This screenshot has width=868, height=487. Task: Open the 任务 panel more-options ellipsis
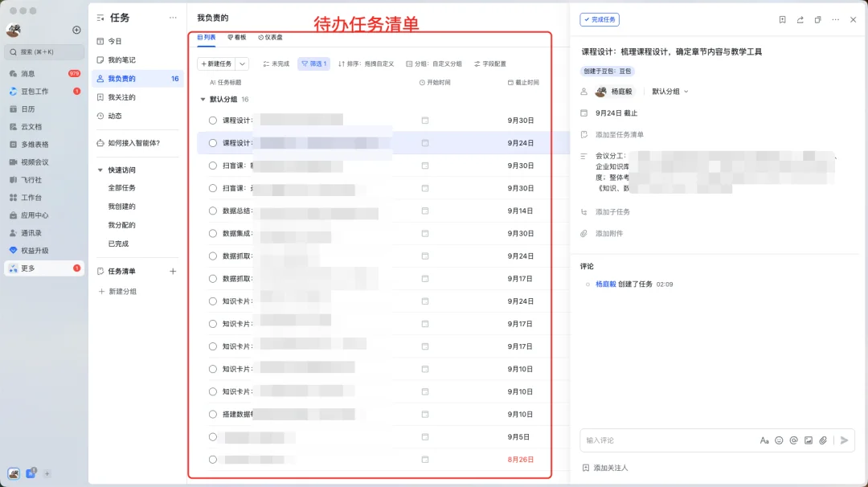pyautogui.click(x=173, y=18)
